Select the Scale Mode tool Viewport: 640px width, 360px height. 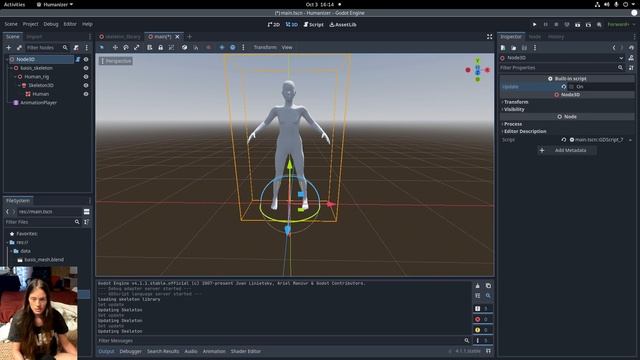pos(137,47)
